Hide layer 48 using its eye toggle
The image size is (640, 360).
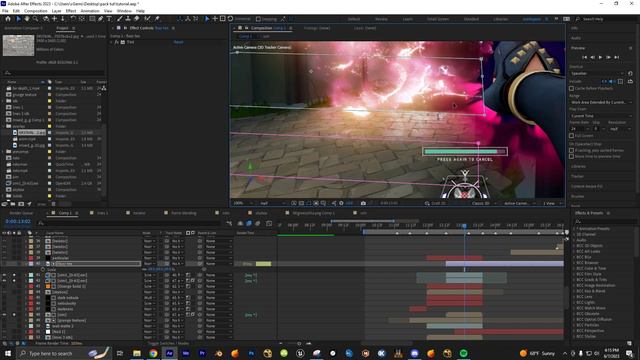[4, 315]
